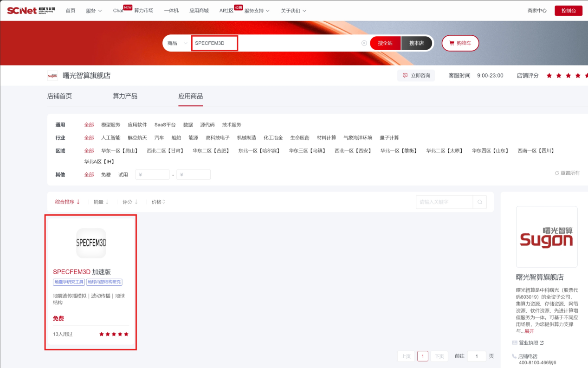The image size is (588, 368).
Task: Select the 试用 filter option
Action: coord(123,175)
